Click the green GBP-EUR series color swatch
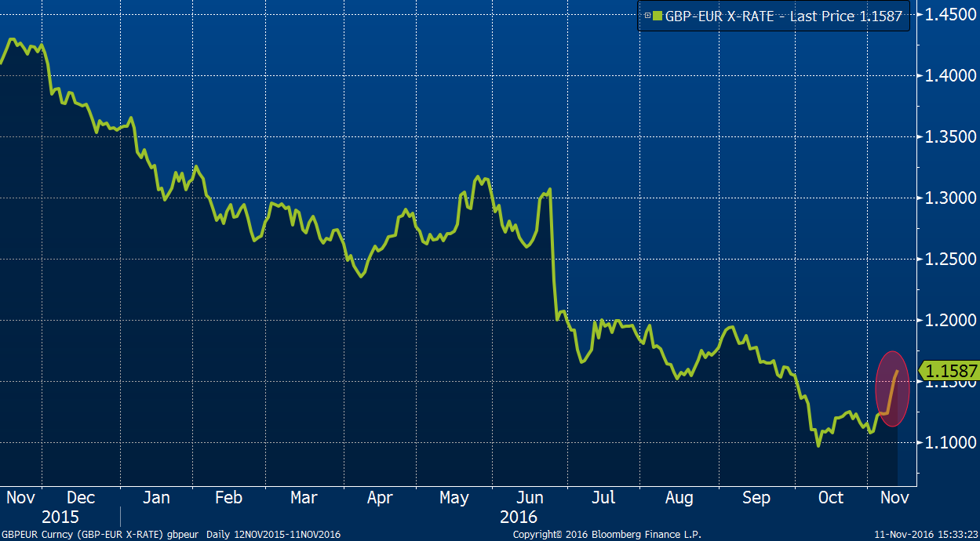Image resolution: width=980 pixels, height=541 pixels. coord(658,15)
